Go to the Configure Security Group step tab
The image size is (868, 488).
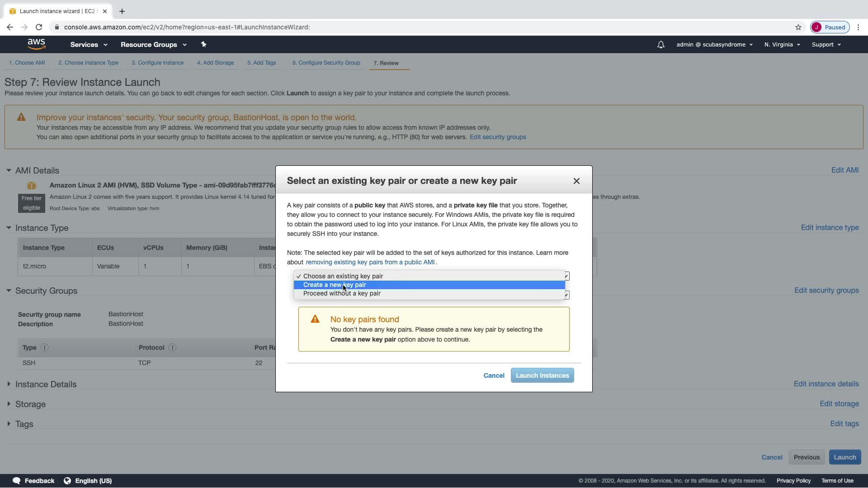pos(325,63)
